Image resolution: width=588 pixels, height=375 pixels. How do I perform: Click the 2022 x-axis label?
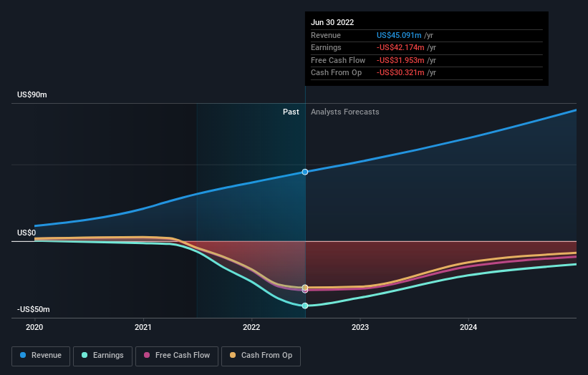(x=251, y=327)
